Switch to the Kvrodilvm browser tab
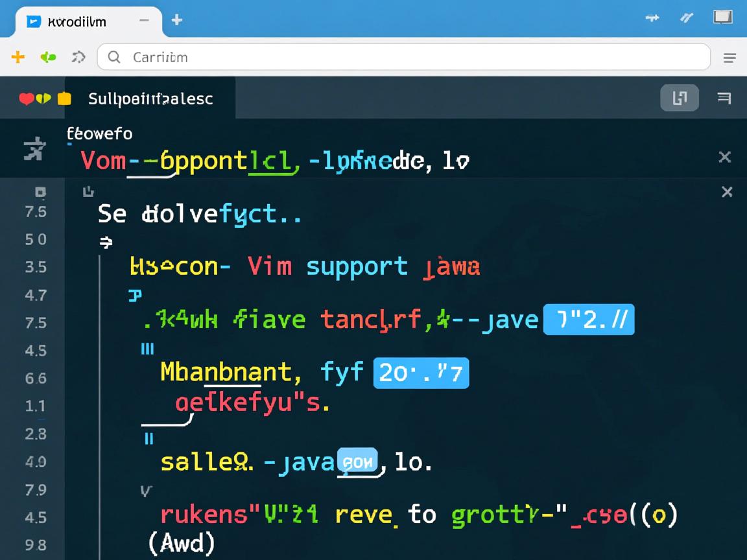Image resolution: width=747 pixels, height=560 pixels. (78, 21)
